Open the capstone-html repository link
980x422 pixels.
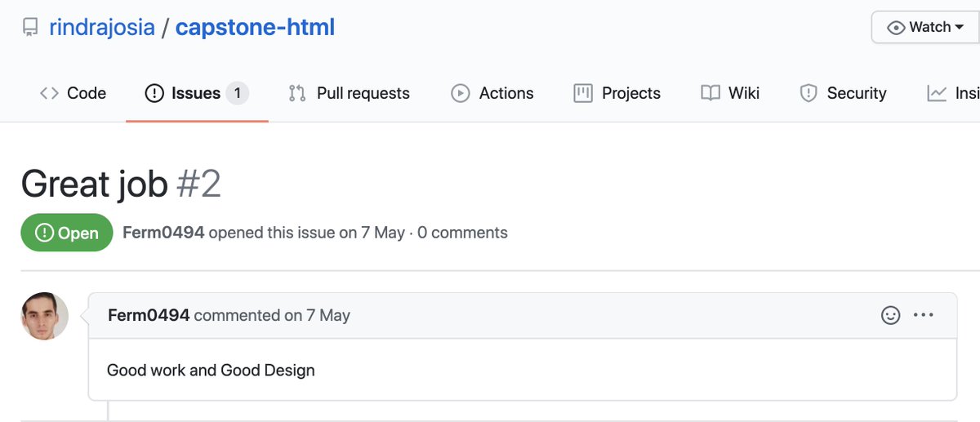[255, 28]
